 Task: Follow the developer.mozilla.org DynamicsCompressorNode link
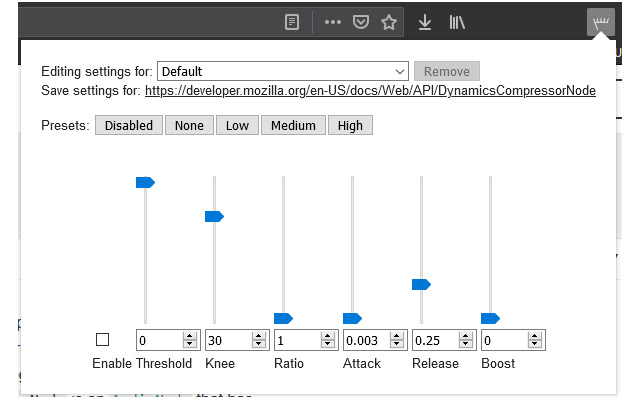point(370,91)
